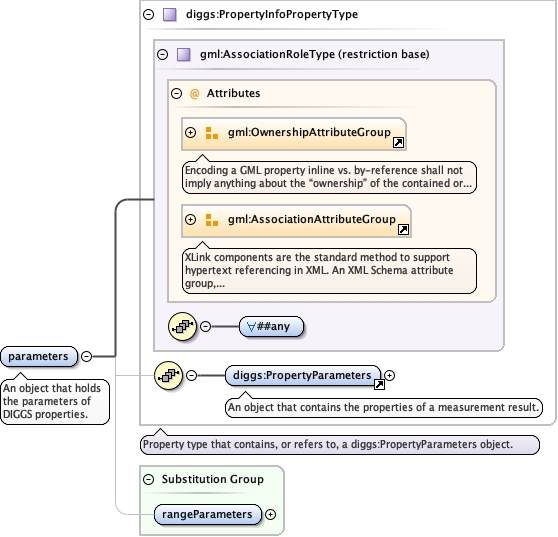Select the gml:AssociationAttributeGroup label
The width and height of the screenshot is (558, 537).
(x=312, y=219)
